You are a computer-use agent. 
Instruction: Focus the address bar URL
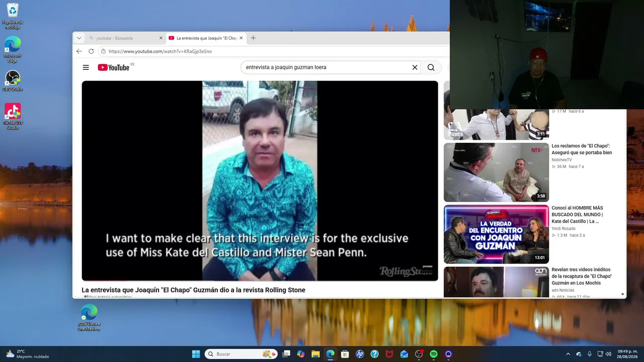point(160,51)
